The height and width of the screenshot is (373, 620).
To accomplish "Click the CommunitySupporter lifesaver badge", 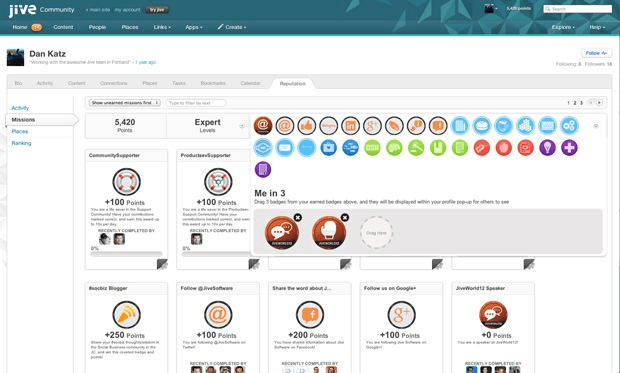I will pyautogui.click(x=127, y=182).
